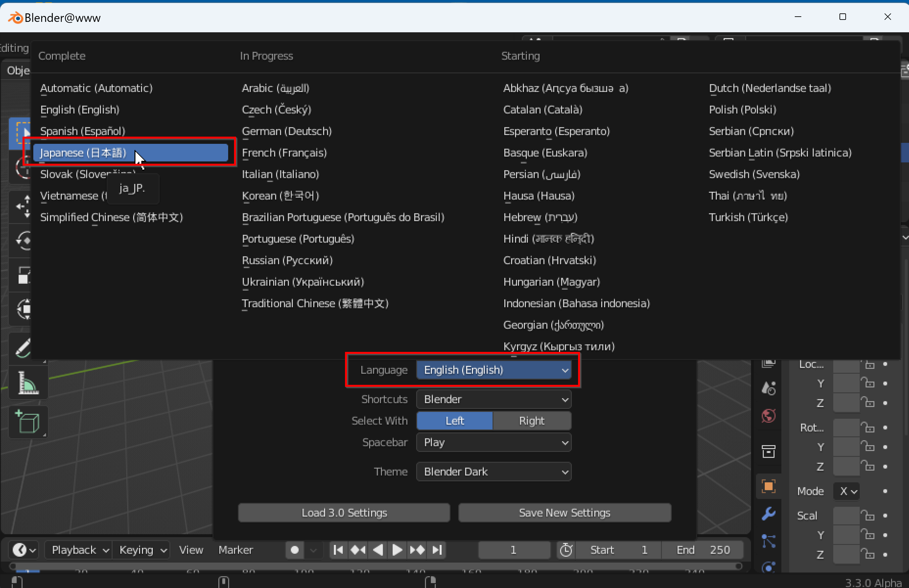Select the Scale tool in toolbar
The image size is (909, 588).
click(23, 275)
